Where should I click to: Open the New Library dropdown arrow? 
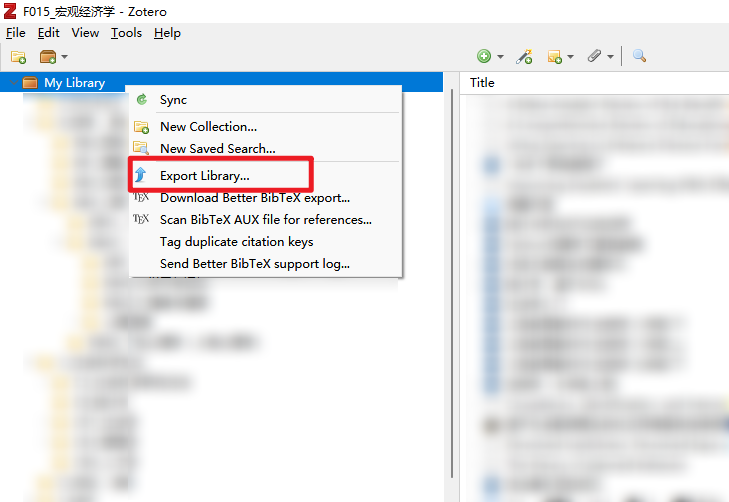[65, 57]
